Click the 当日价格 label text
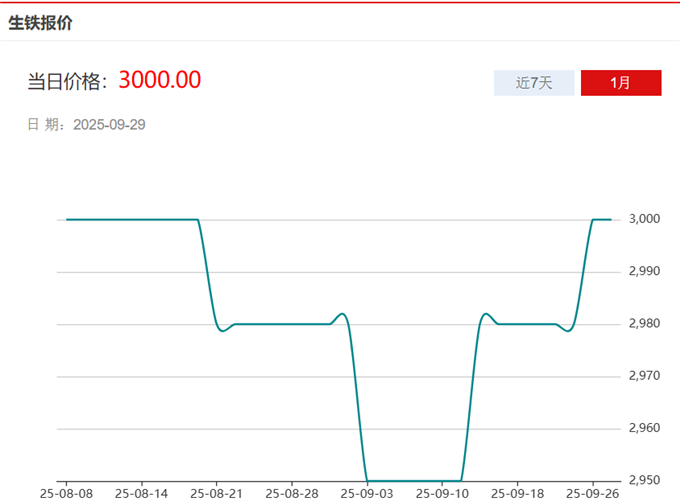The height and width of the screenshot is (501, 680). coord(67,82)
